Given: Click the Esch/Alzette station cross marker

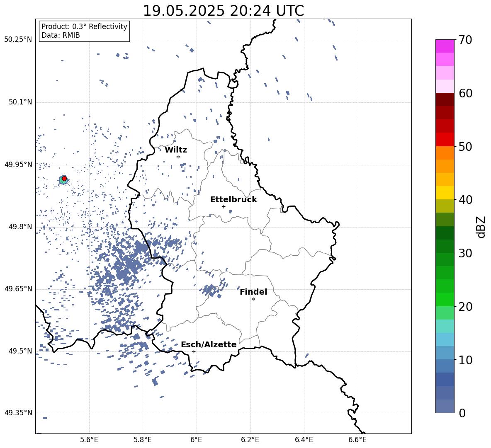Looking at the screenshot, I should [194, 351].
